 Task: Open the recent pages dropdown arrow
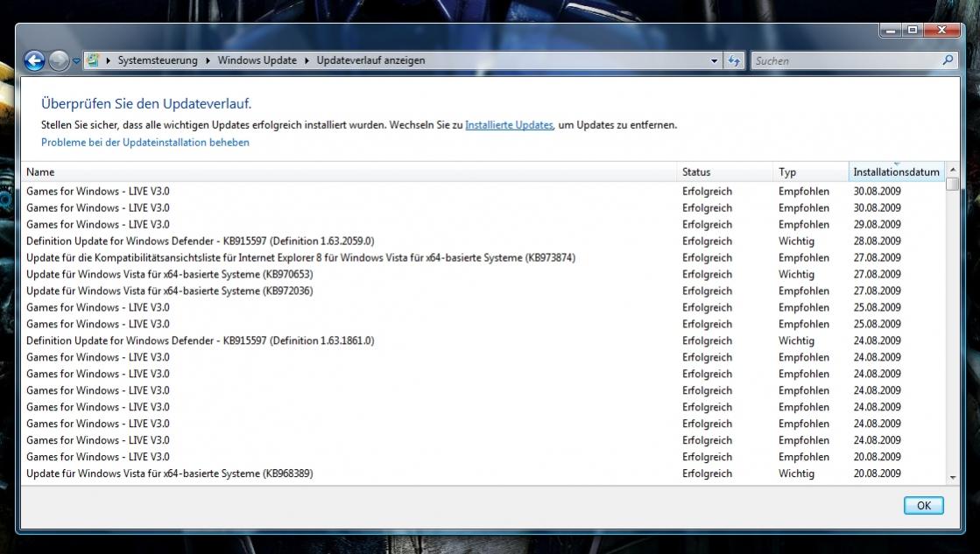[x=76, y=61]
